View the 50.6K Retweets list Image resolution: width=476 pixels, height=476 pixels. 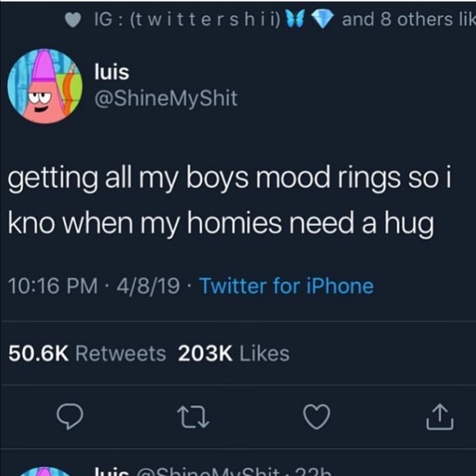point(87,354)
